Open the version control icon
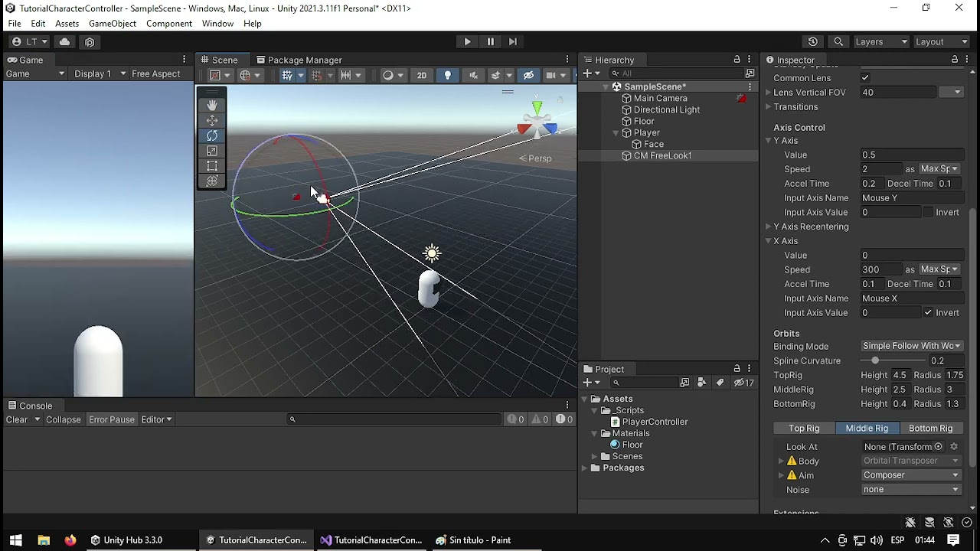This screenshot has height=551, width=980. [90, 41]
